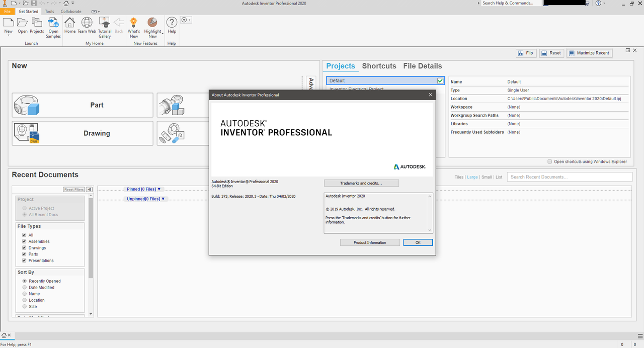Enable Open shortcuts using Windows Explorer
The image size is (644, 348).
click(549, 161)
